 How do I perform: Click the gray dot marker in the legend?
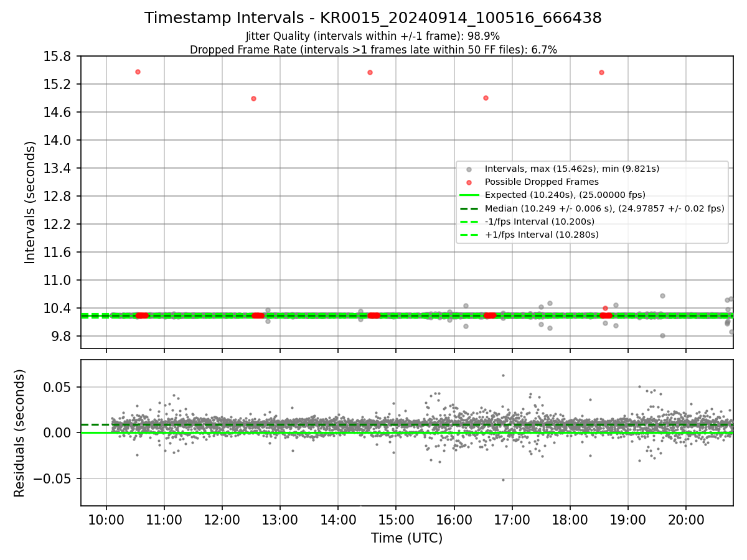(469, 169)
